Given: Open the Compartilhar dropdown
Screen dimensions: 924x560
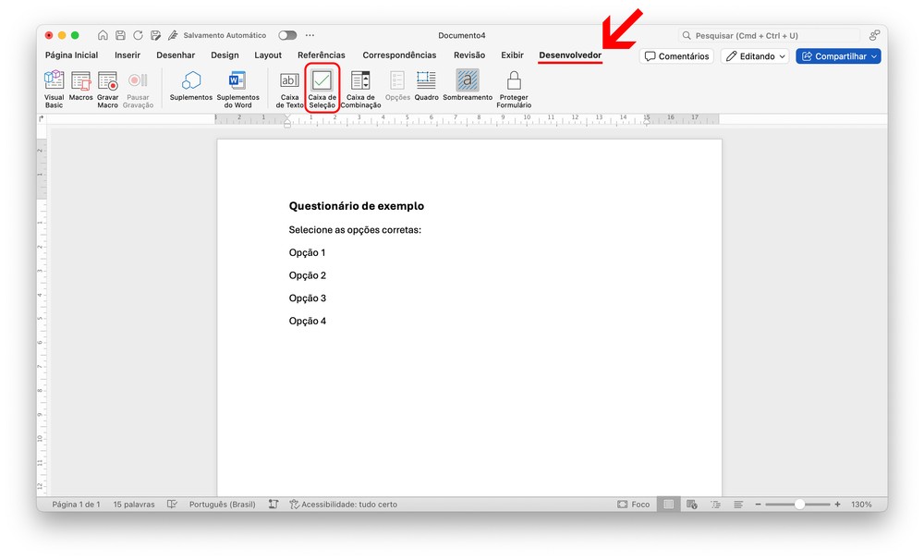Looking at the screenshot, I should [x=838, y=56].
